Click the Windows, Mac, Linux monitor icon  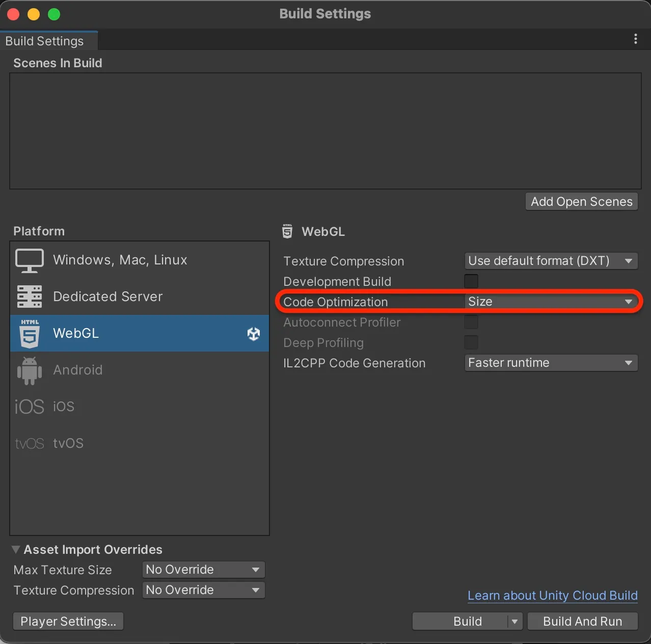pyautogui.click(x=30, y=260)
